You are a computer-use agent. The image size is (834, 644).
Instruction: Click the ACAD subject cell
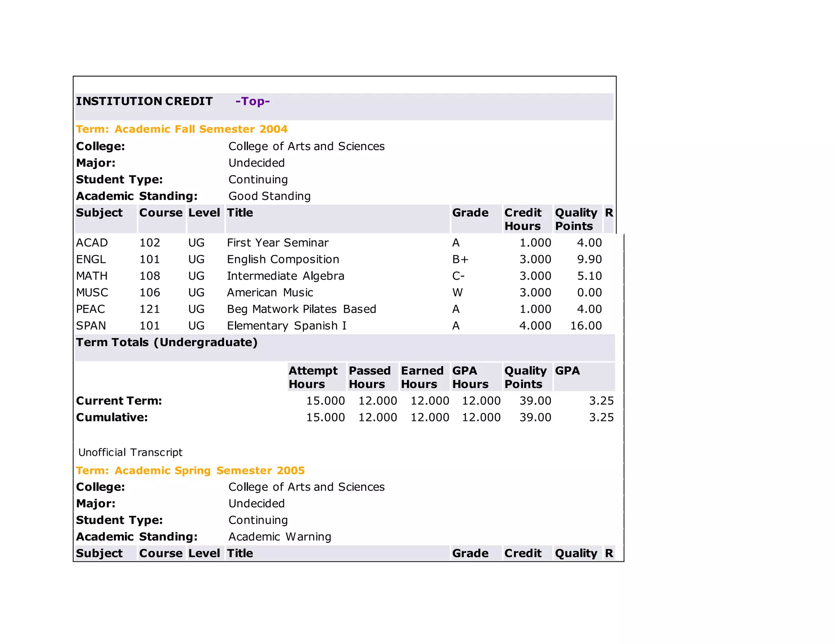coord(92,243)
